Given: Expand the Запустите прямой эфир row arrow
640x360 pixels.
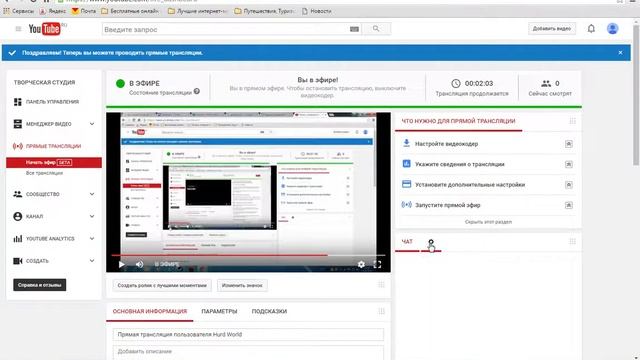Looking at the screenshot, I should click(x=569, y=205).
